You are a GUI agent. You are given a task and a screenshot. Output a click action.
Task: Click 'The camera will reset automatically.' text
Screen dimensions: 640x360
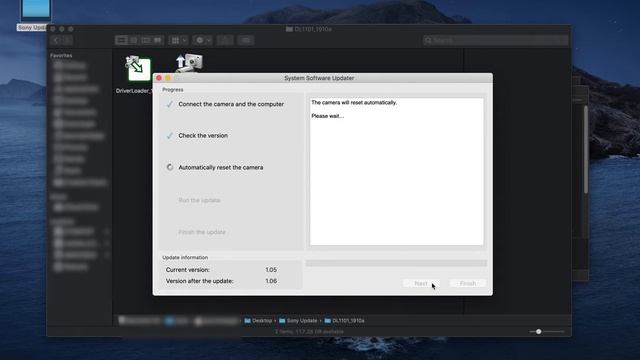pyautogui.click(x=354, y=102)
